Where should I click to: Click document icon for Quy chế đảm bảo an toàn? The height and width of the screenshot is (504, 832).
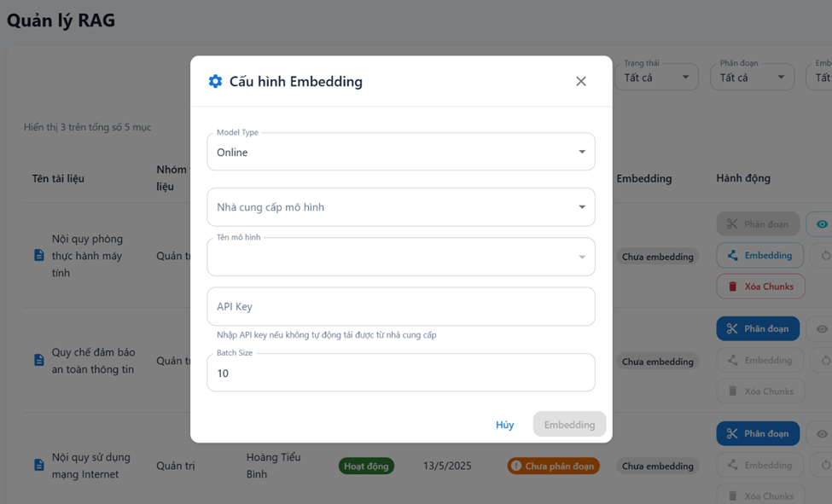[39, 360]
